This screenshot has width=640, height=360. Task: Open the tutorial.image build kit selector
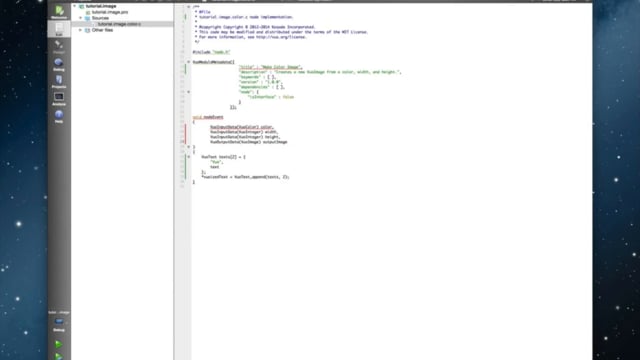coord(59,321)
